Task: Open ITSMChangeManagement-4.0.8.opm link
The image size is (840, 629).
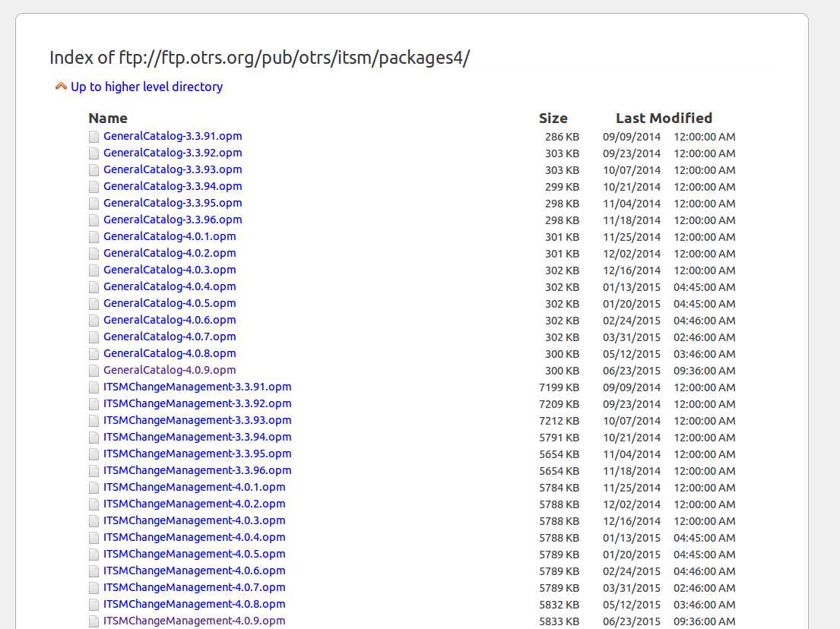Action: tap(195, 604)
